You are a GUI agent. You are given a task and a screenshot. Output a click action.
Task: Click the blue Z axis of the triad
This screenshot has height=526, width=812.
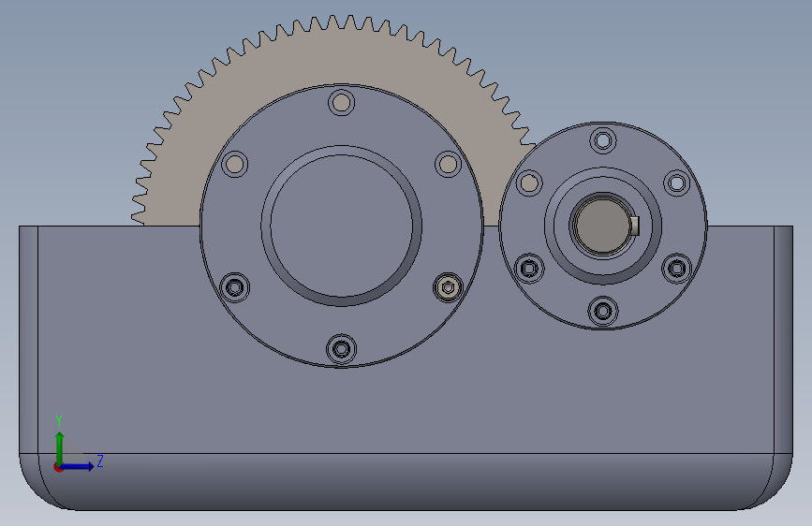point(79,466)
